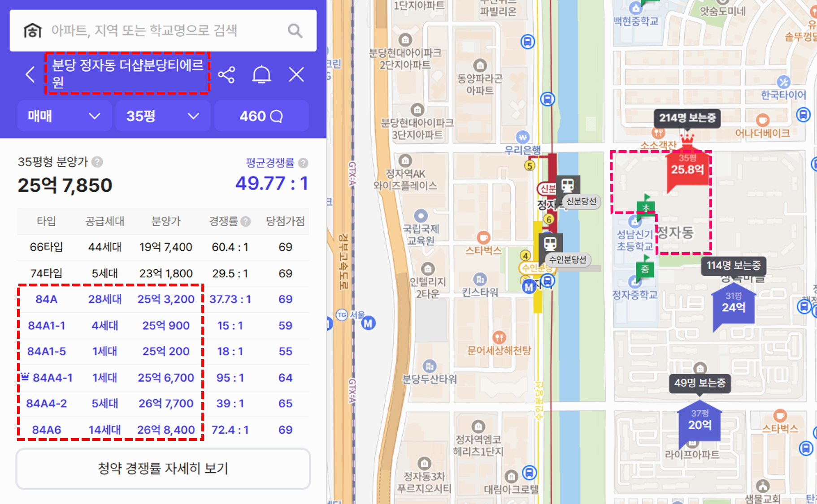Click the crown icon above the 25.8억 marker
The height and width of the screenshot is (504, 817).
[687, 139]
